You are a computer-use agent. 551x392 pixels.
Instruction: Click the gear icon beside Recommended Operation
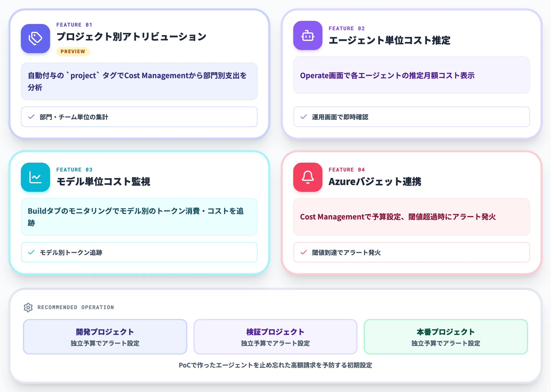[28, 308]
